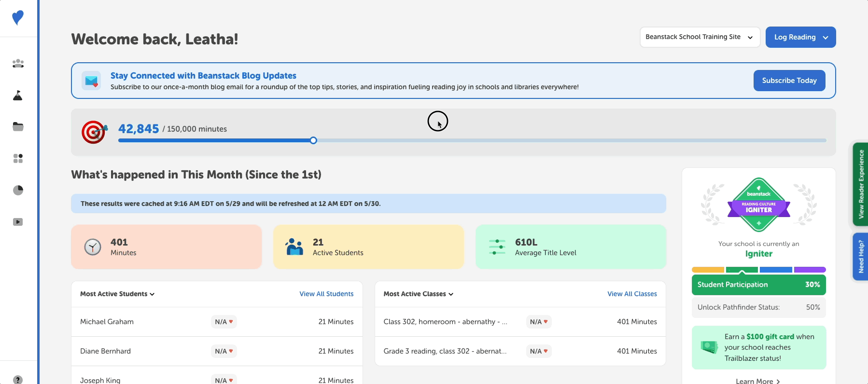Click the yellow status level segment
The width and height of the screenshot is (868, 384).
708,270
